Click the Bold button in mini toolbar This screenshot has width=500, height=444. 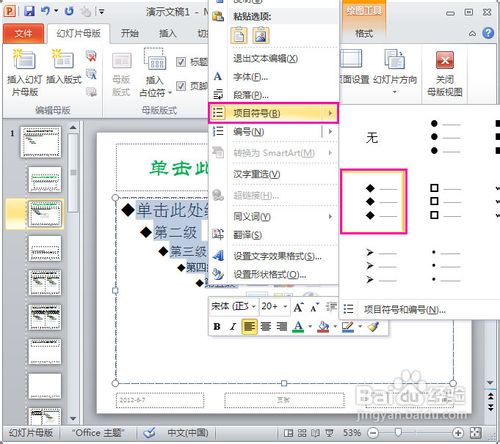click(x=217, y=326)
